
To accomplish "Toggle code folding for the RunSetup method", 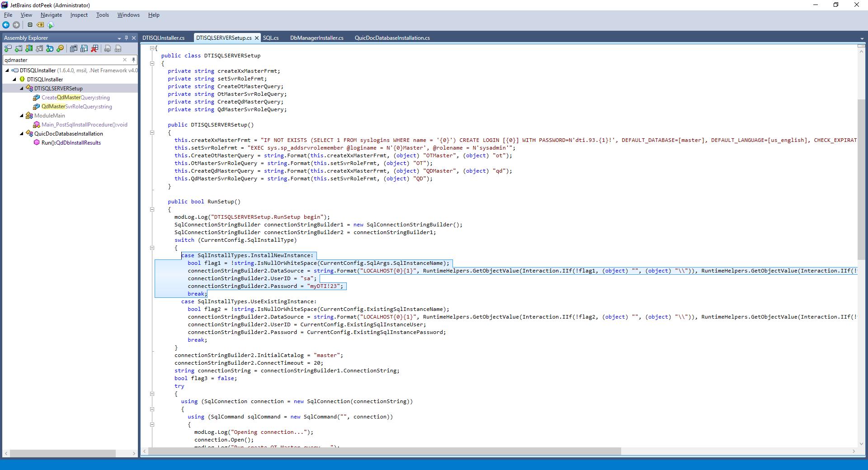I will pos(152,209).
